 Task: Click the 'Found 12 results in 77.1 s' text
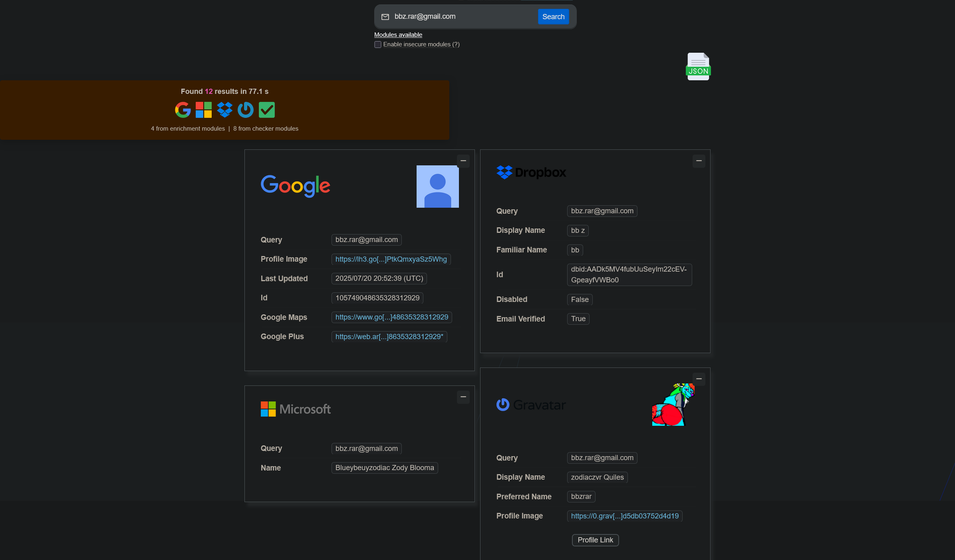tap(224, 91)
